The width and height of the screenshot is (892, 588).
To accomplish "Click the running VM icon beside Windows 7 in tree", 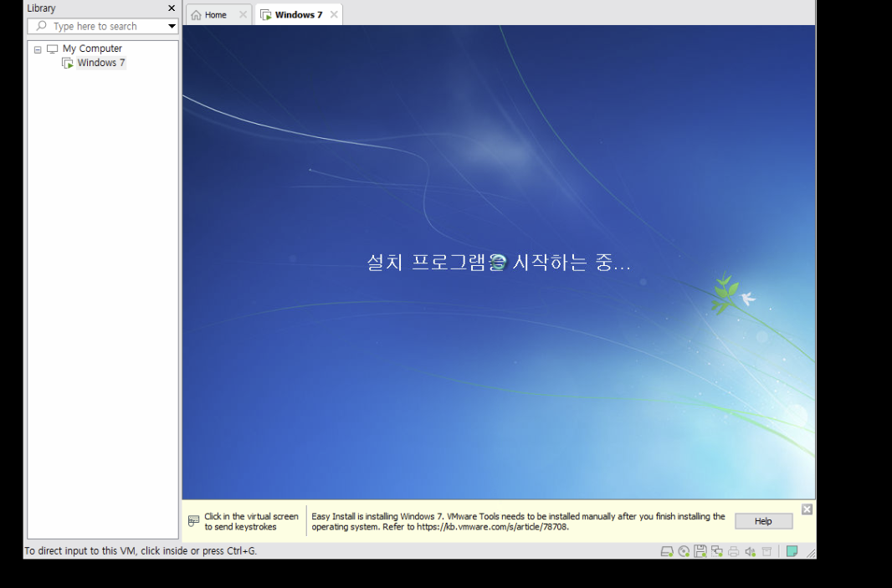I will pos(68,63).
